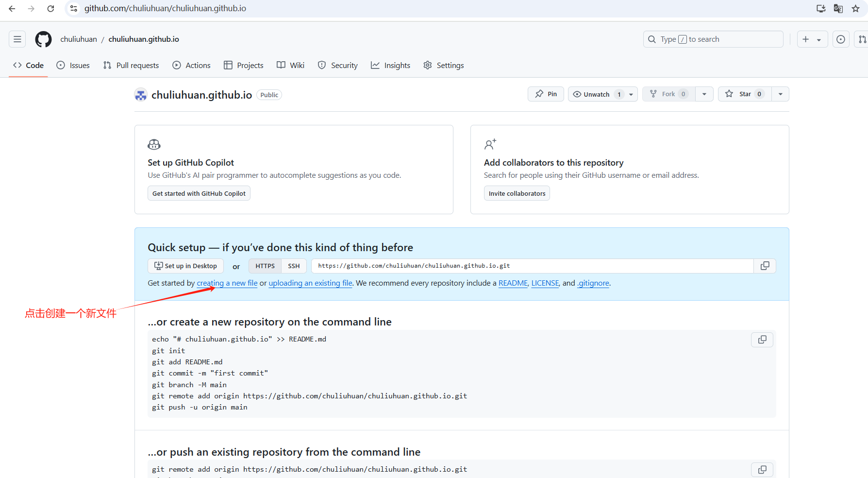Viewport: 868px width, 478px height.
Task: Expand the Fork options dropdown arrow
Action: point(704,94)
